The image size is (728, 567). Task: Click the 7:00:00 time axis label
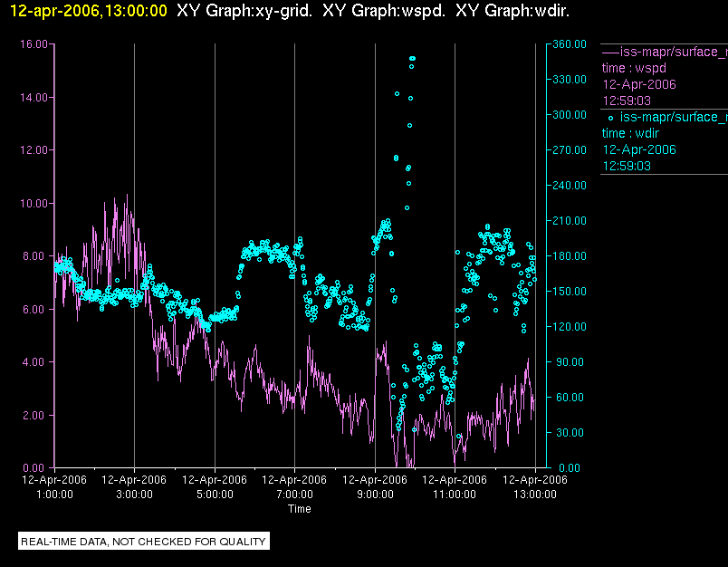(295, 495)
